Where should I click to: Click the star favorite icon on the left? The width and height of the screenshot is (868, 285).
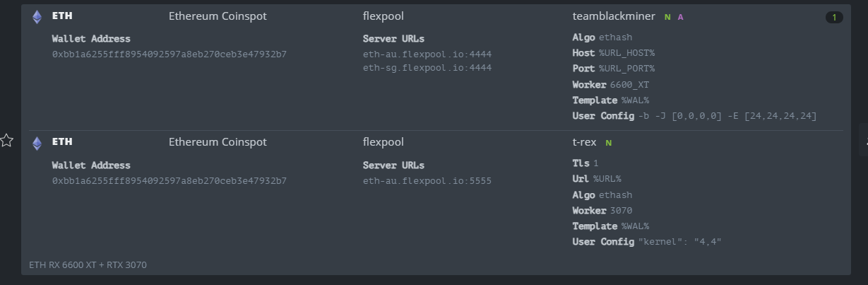coord(7,141)
